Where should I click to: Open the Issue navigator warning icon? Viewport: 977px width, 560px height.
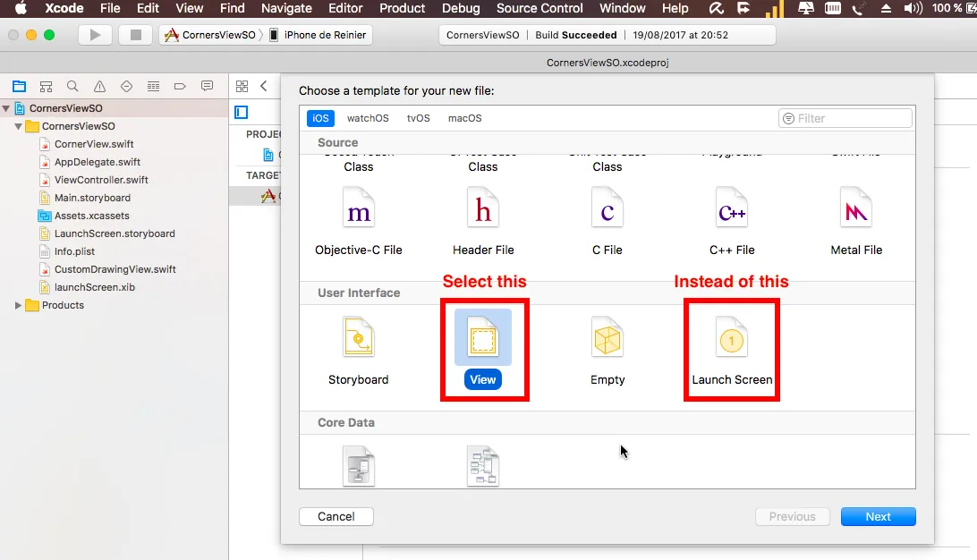[99, 86]
